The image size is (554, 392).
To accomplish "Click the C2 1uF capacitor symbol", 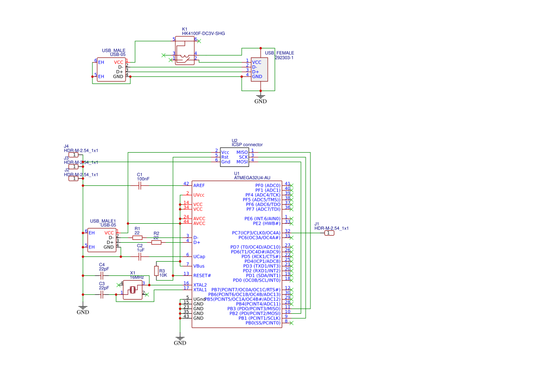I will point(139,256).
